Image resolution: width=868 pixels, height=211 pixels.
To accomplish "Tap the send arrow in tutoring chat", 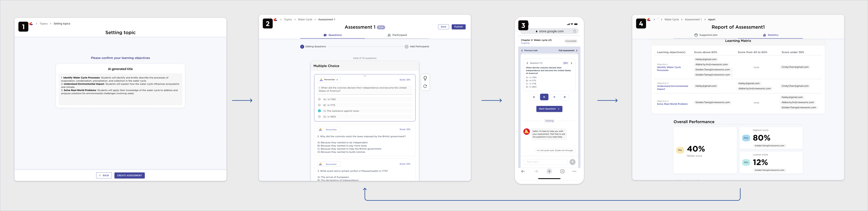I will 572,162.
